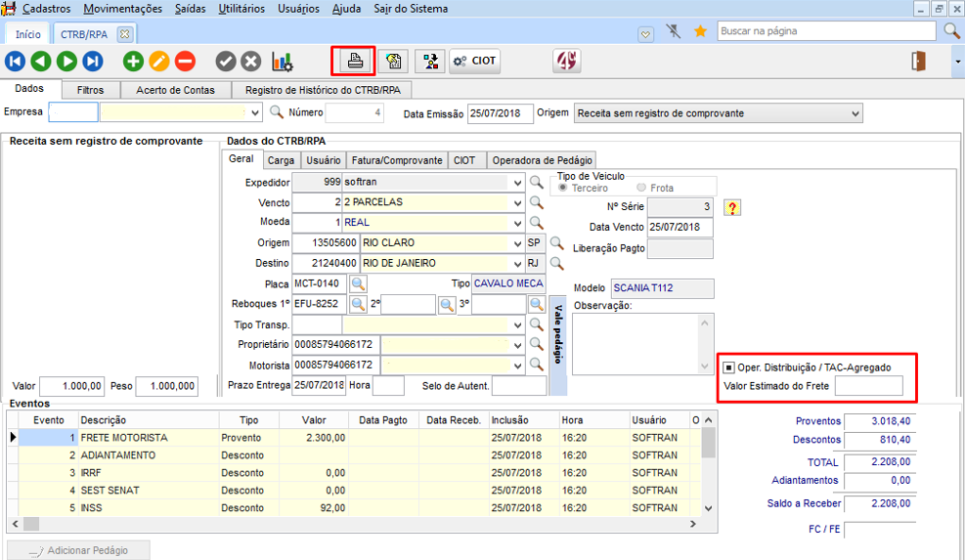Open the Vencto 2 PARCELAS dropdown
Image resolution: width=965 pixels, height=560 pixels.
[x=517, y=202]
